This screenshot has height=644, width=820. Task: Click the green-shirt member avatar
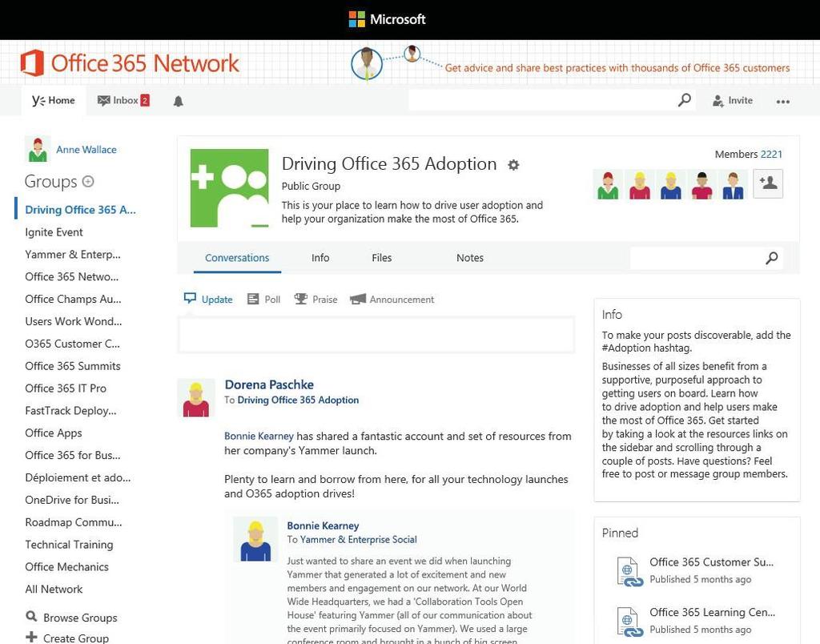click(608, 185)
